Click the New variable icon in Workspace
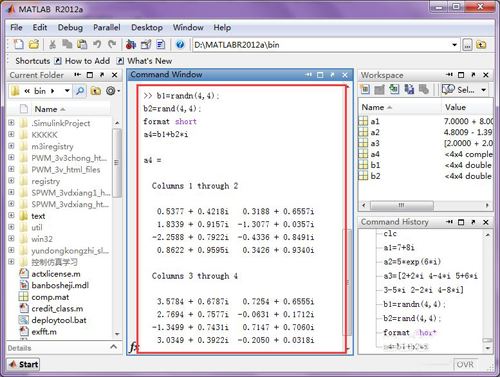Image resolution: width=500 pixels, height=377 pixels. point(365,89)
